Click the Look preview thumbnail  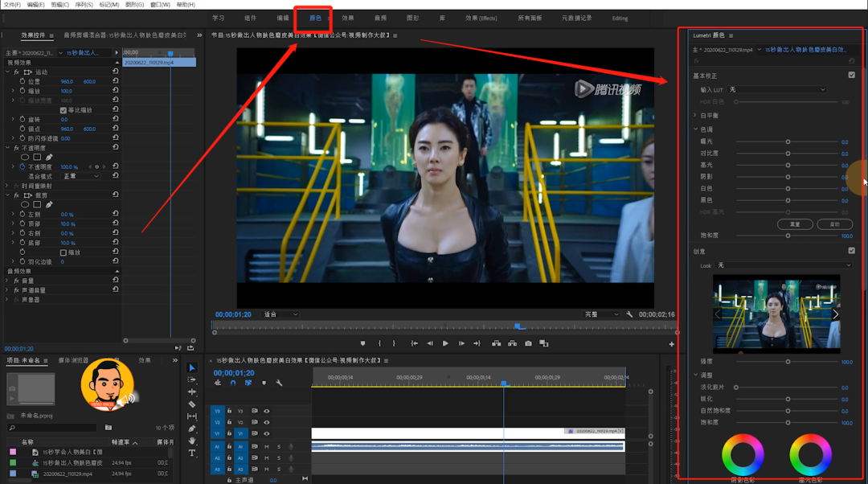click(776, 314)
